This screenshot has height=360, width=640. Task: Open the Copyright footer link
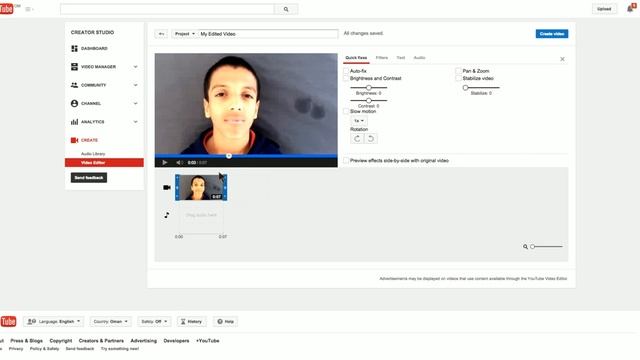point(61,341)
